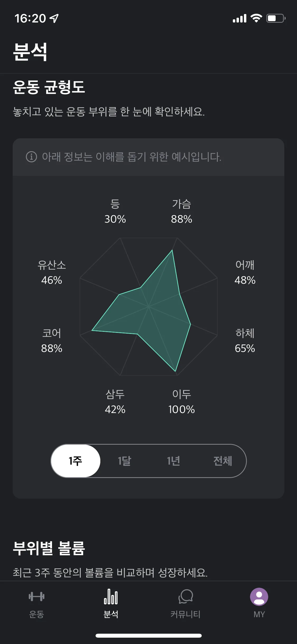Select the 1주 period option
Screen dimensions: 297x644
click(76, 461)
